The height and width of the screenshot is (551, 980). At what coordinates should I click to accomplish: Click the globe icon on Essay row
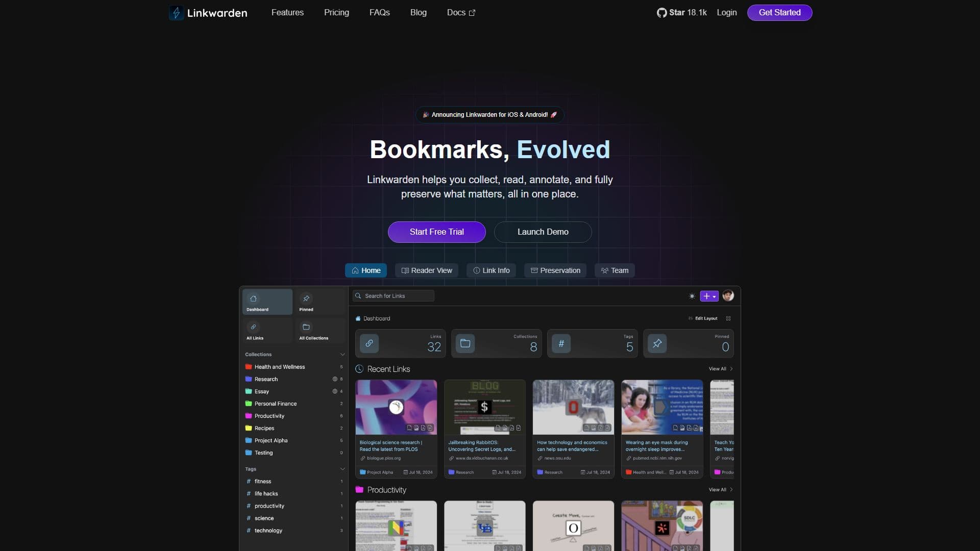pyautogui.click(x=335, y=391)
